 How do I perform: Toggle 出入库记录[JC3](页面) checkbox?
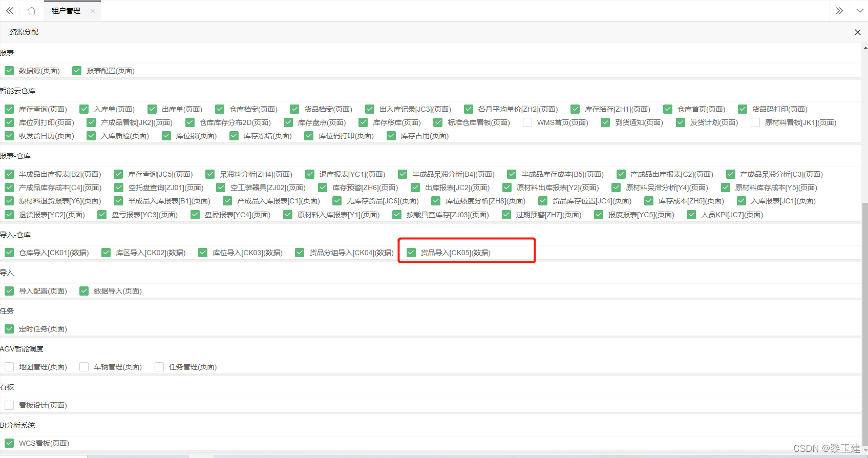(x=370, y=109)
